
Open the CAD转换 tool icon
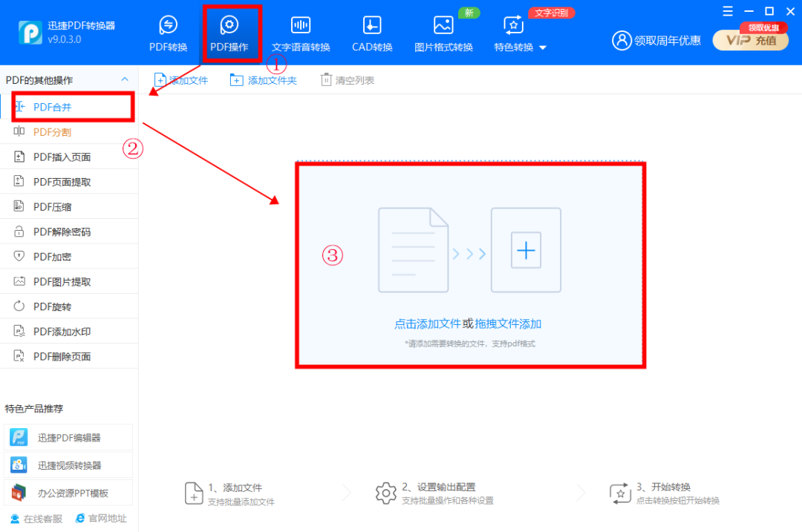pyautogui.click(x=372, y=25)
